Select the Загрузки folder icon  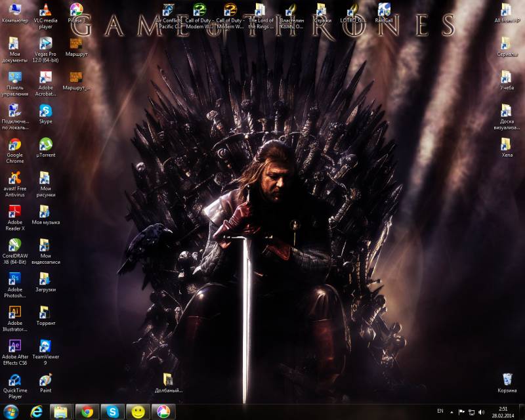[x=45, y=283]
